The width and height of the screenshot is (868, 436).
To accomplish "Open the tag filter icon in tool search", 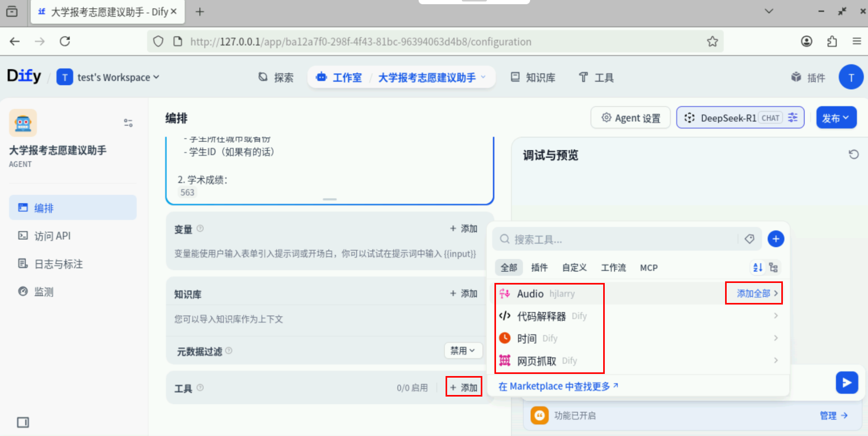I will tap(750, 239).
